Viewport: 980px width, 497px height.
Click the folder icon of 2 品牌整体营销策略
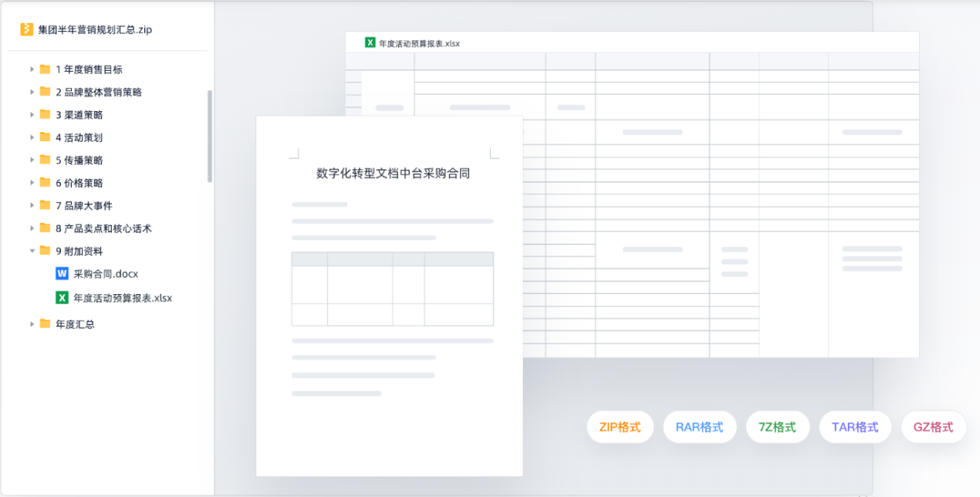pos(46,92)
